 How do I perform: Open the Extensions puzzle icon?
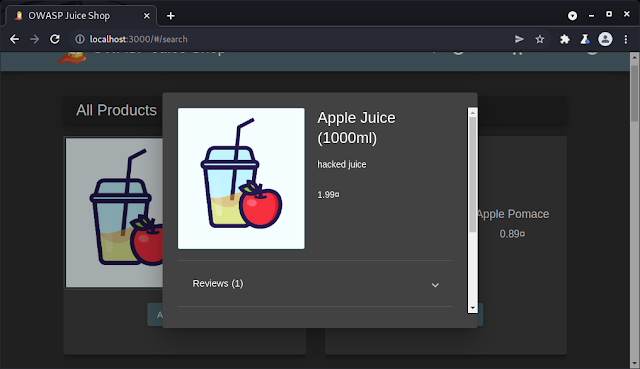click(564, 39)
